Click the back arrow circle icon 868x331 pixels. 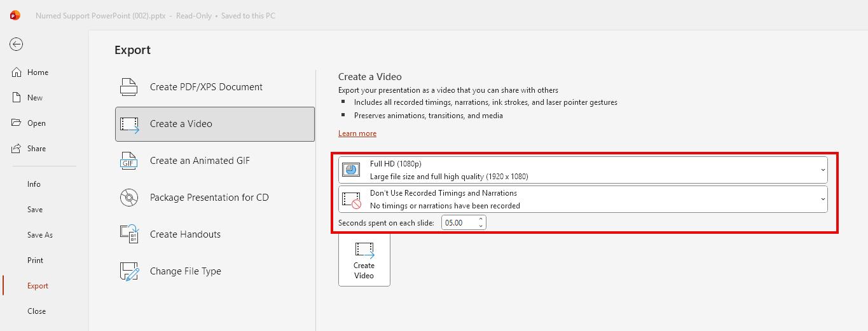tap(17, 44)
